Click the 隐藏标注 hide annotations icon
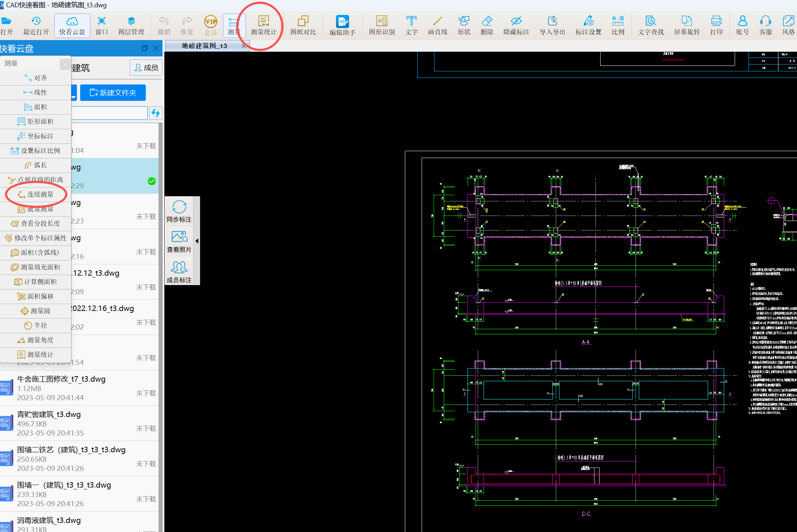Screen dimensions: 797x532 (516, 25)
